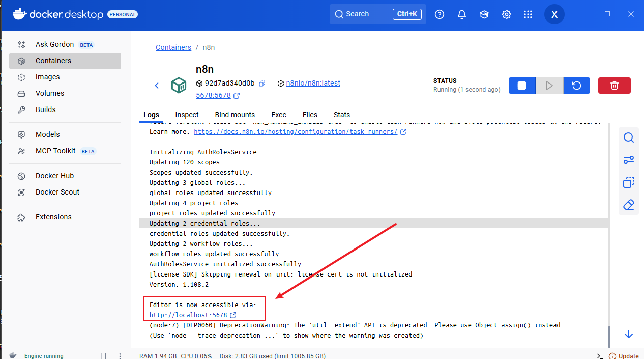644x359 pixels.
Task: Switch to the Logs tab
Action: (151, 115)
